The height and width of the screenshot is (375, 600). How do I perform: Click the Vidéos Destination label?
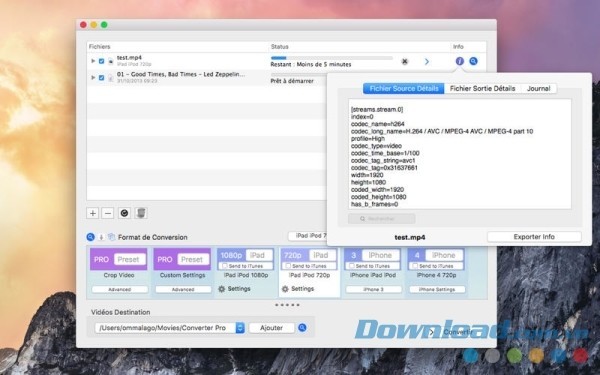pos(121,312)
